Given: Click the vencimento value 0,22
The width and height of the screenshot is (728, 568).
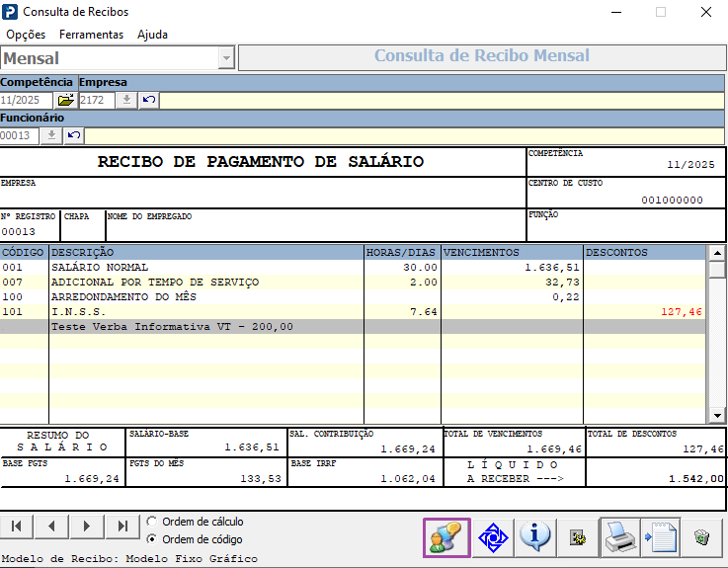Looking at the screenshot, I should [x=566, y=296].
